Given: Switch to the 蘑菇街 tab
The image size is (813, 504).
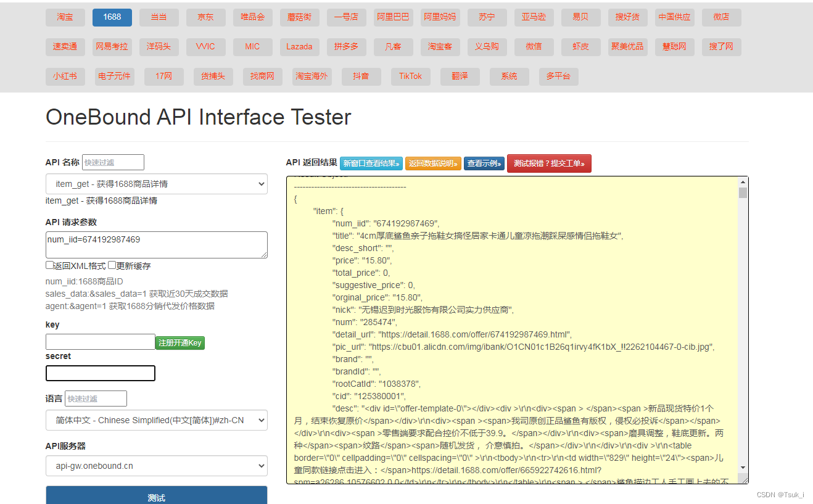Looking at the screenshot, I should [300, 17].
